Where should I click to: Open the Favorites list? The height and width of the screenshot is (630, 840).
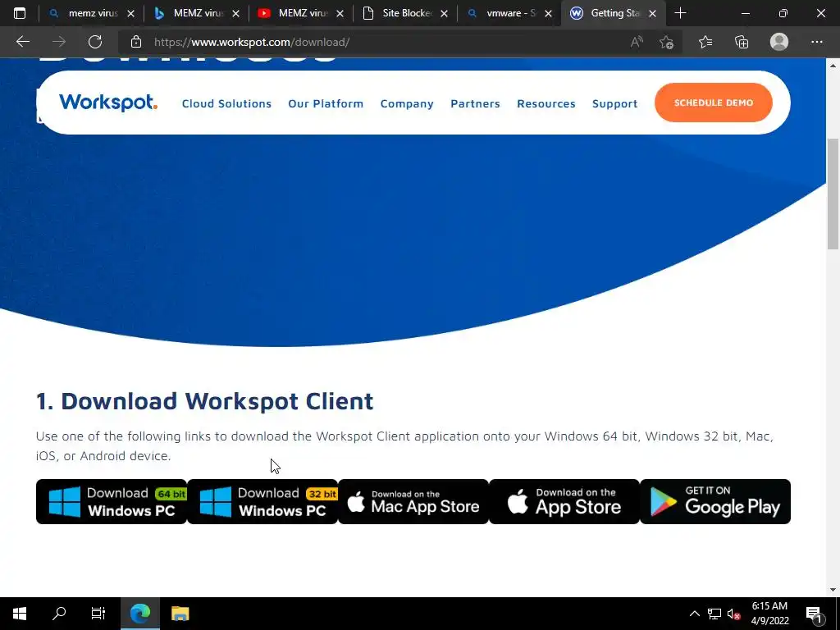point(705,42)
